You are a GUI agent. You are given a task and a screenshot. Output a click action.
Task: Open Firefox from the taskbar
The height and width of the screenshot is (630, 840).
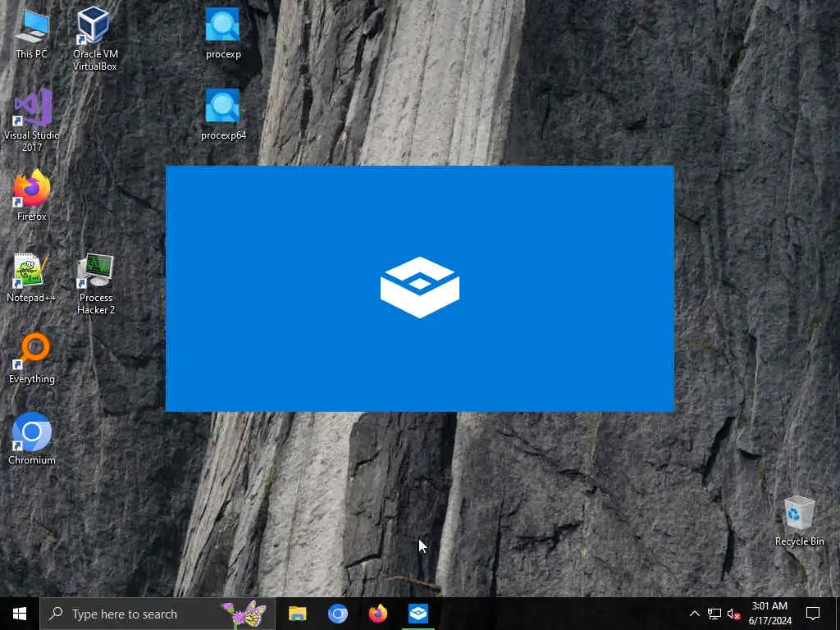tap(377, 614)
